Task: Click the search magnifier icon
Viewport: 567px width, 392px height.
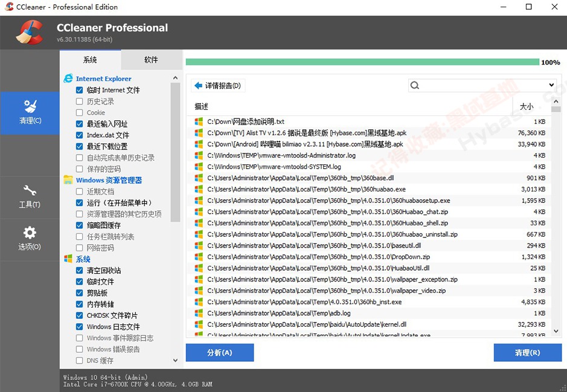Action: pos(415,85)
